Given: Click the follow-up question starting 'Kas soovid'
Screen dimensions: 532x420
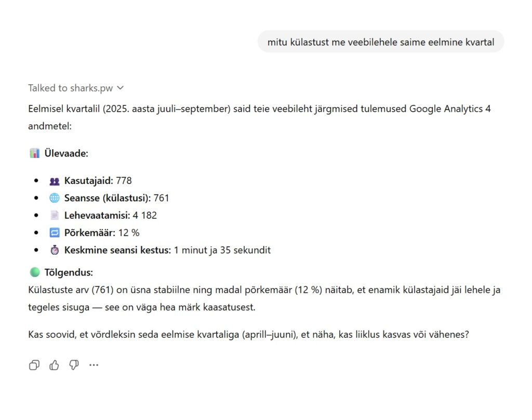Looking at the screenshot, I should [249, 334].
